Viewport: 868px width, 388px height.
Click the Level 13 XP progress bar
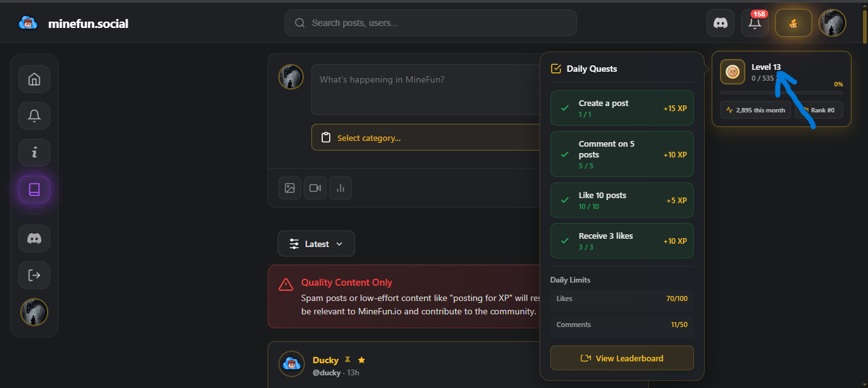781,93
